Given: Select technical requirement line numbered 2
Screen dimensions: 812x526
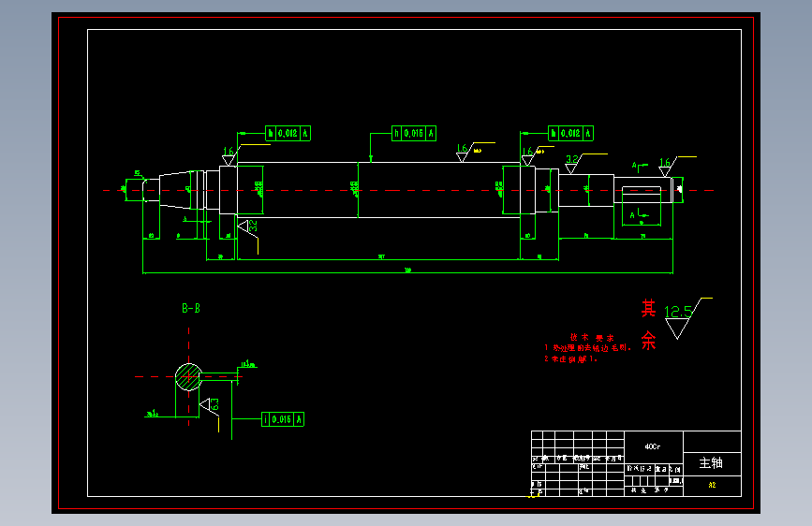Looking at the screenshot, I should [x=570, y=358].
